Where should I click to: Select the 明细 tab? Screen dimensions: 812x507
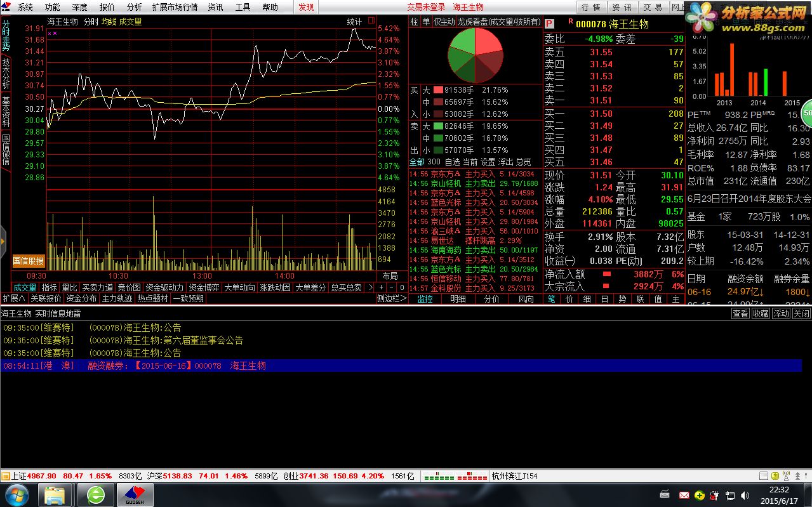(x=458, y=299)
